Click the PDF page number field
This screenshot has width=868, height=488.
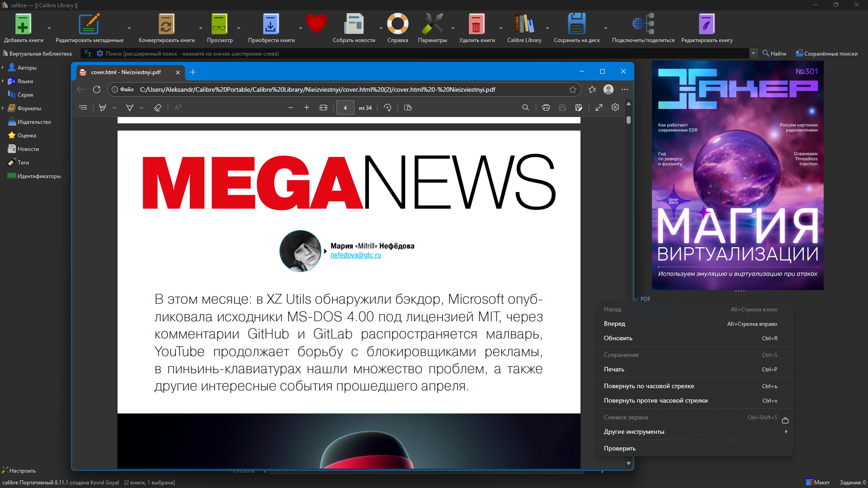pos(345,108)
